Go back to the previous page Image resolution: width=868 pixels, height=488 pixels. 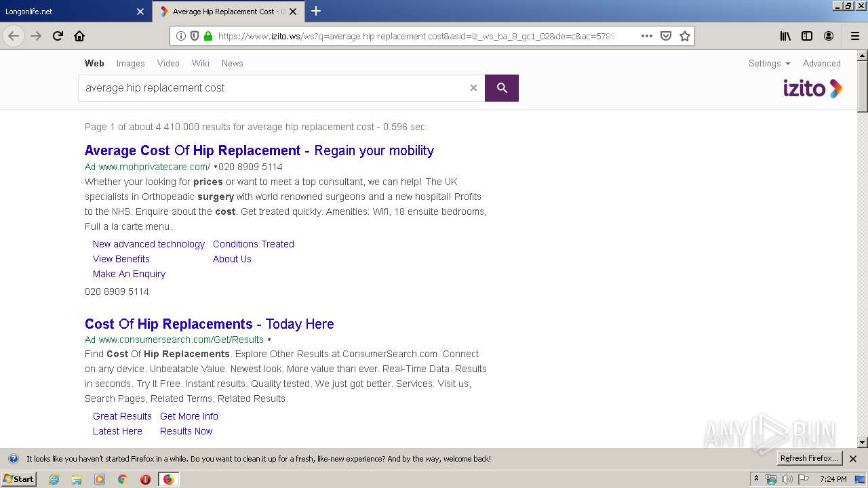pyautogui.click(x=14, y=36)
